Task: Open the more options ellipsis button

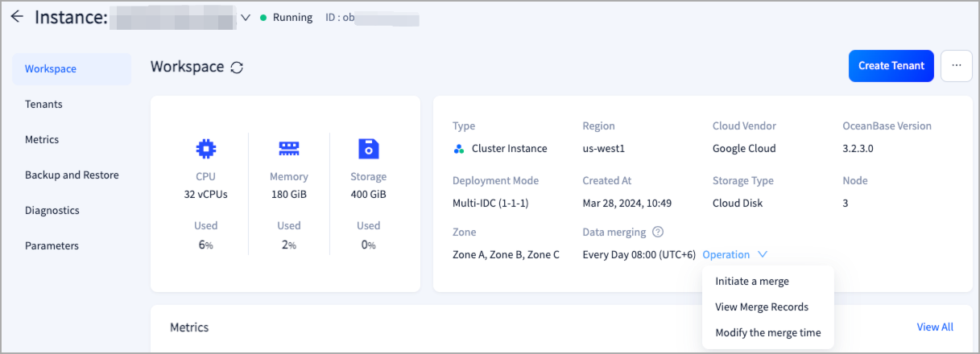Action: pos(956,66)
